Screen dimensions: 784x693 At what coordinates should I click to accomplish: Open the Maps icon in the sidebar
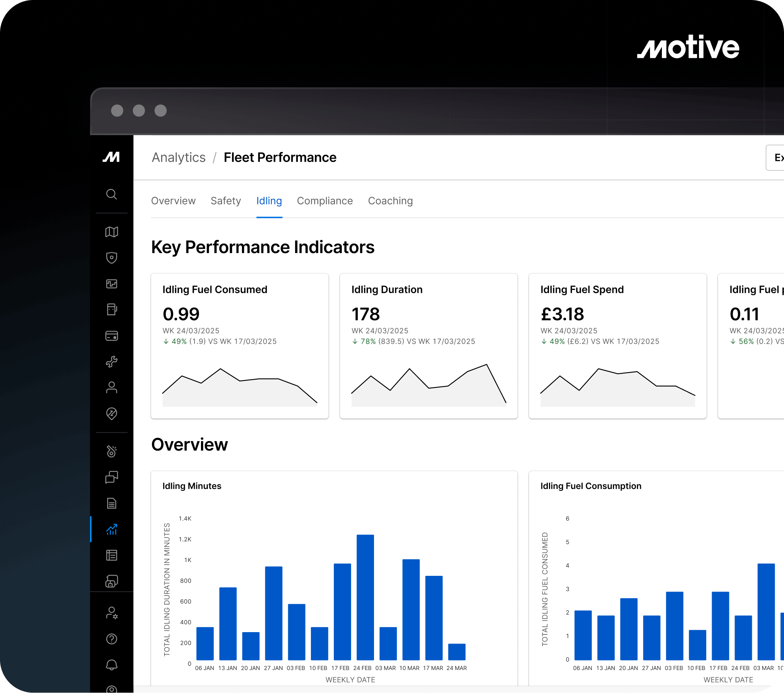click(112, 232)
